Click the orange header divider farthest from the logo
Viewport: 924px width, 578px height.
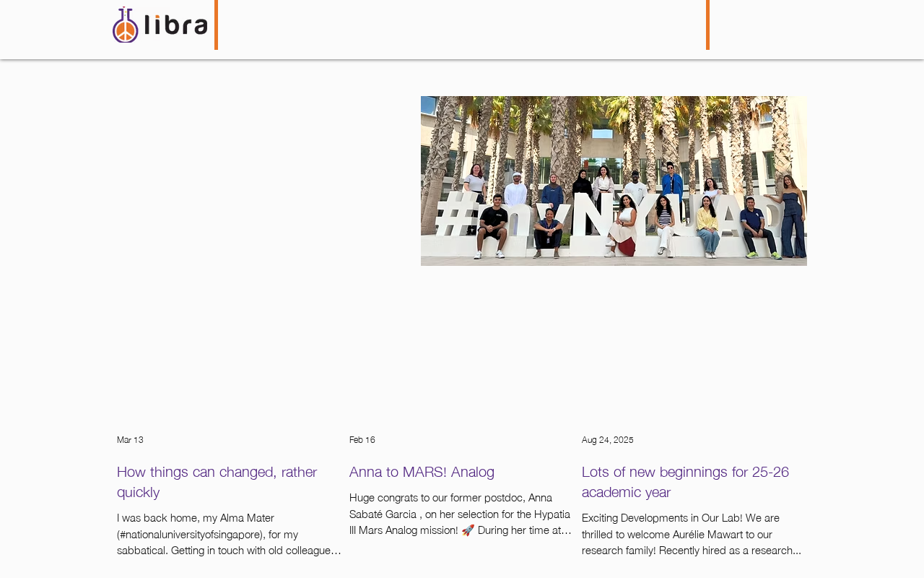707,25
